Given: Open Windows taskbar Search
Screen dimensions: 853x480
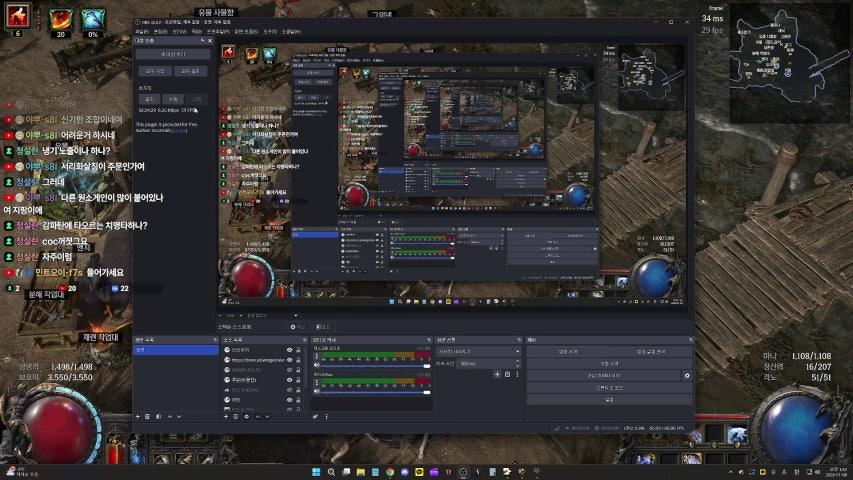Looking at the screenshot, I should click(x=331, y=472).
